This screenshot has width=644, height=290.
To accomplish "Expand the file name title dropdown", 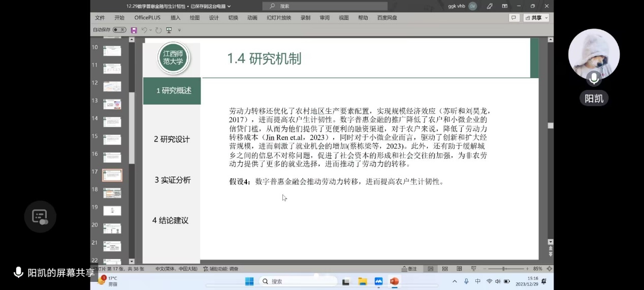I will click(x=229, y=6).
